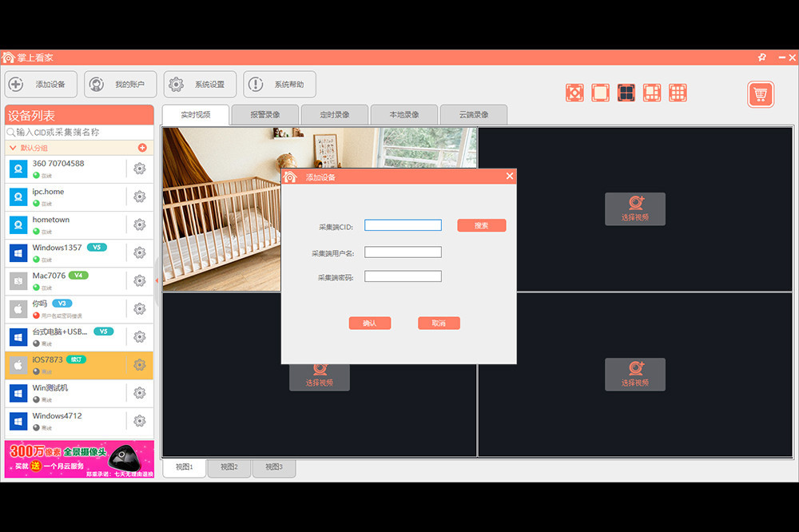The image size is (799, 532).
Task: Select the nine-grid video layout
Action: pos(678,93)
